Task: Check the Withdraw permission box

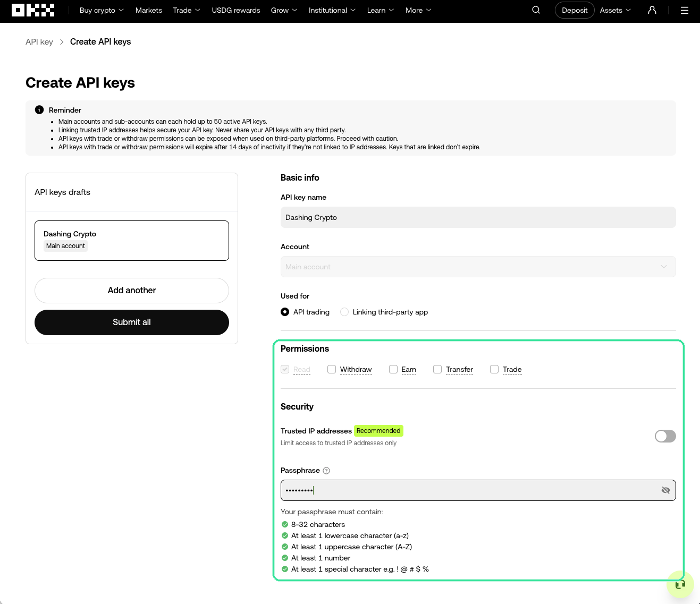Action: point(332,369)
